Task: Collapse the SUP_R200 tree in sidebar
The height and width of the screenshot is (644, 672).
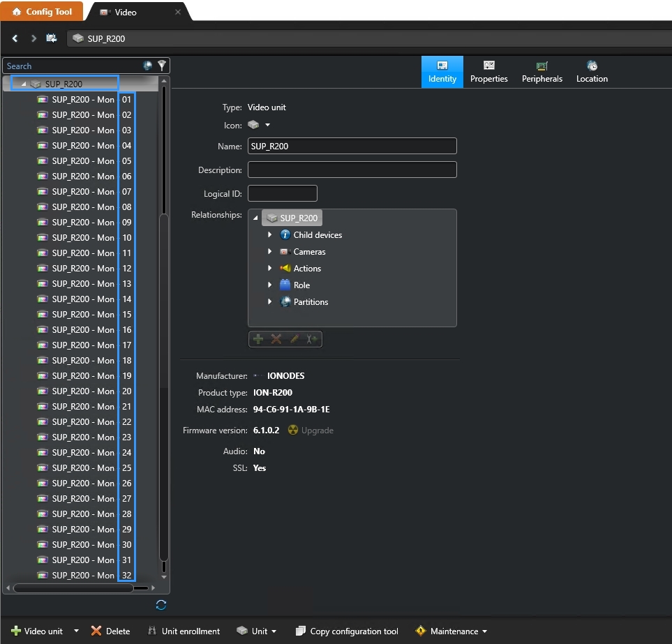Action: tap(23, 84)
